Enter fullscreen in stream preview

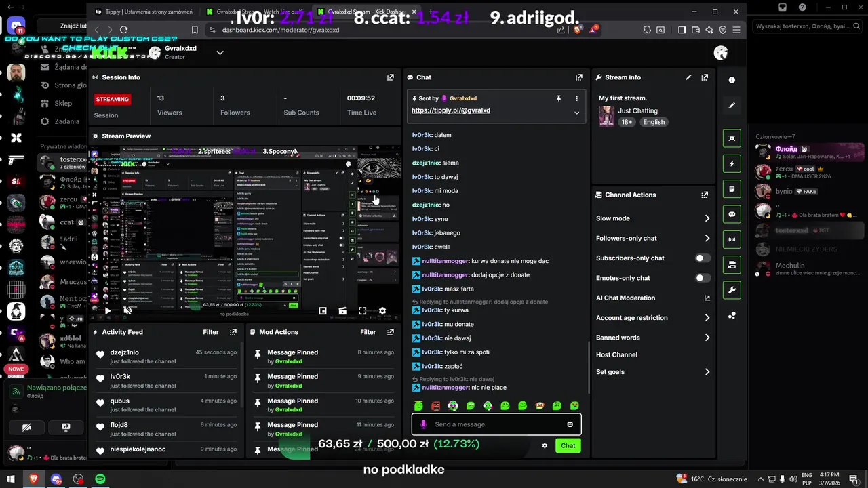pyautogui.click(x=363, y=311)
